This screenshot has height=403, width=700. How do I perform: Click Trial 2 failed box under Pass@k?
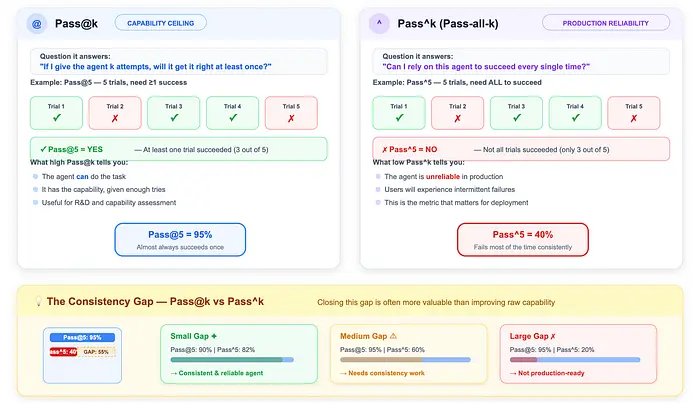click(x=115, y=113)
